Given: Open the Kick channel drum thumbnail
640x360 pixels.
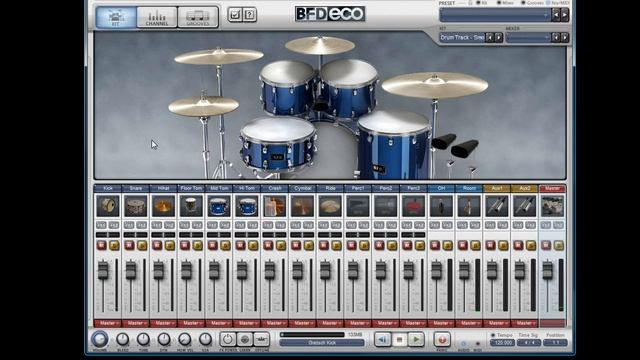Looking at the screenshot, I should (108, 206).
